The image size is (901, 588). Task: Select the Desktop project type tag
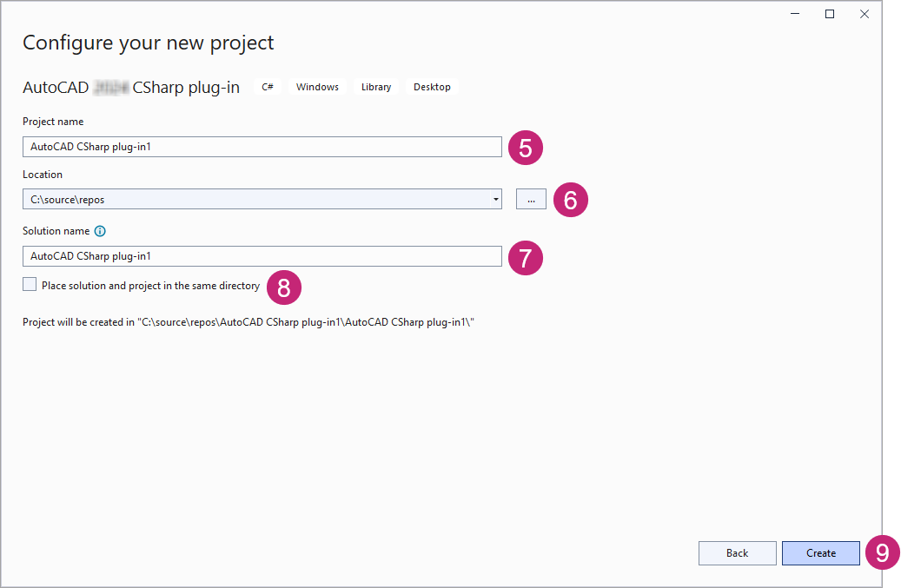pos(432,87)
